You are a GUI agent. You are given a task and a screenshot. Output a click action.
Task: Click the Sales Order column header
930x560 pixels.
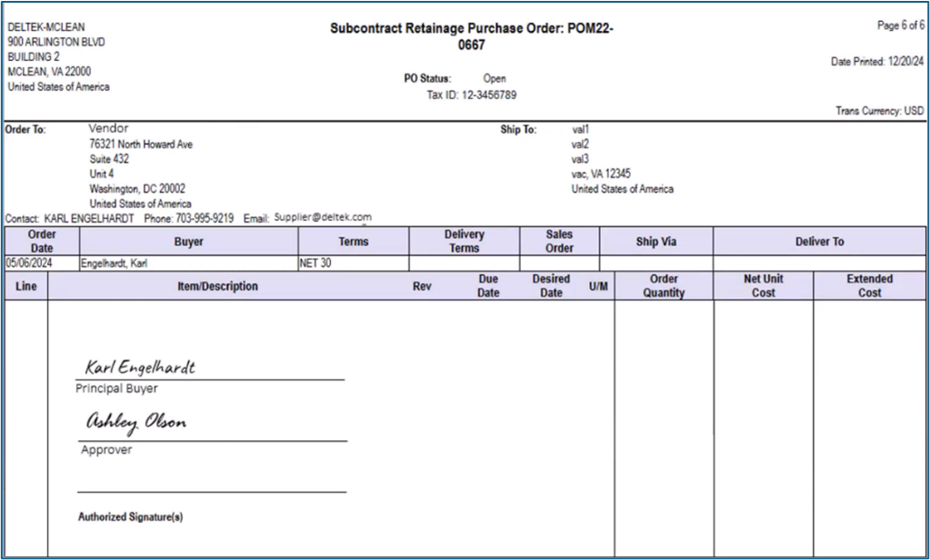(x=559, y=242)
